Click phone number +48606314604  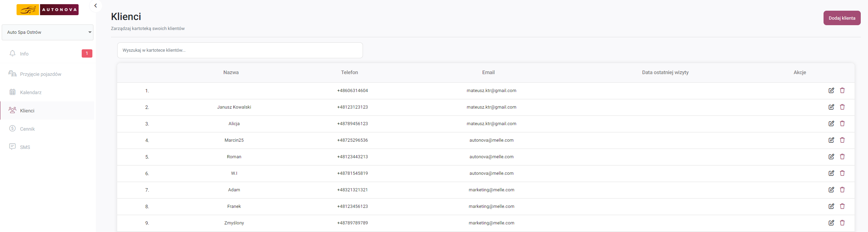click(352, 91)
